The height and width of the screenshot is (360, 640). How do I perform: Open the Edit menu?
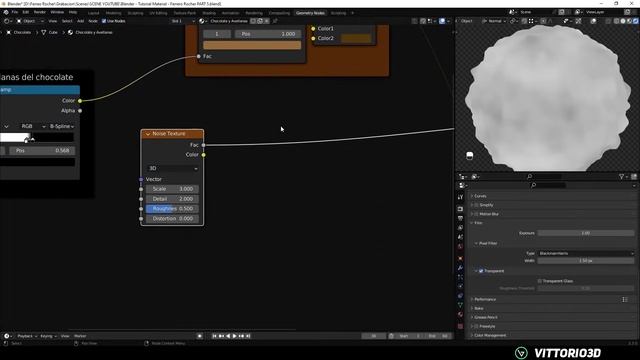point(26,12)
